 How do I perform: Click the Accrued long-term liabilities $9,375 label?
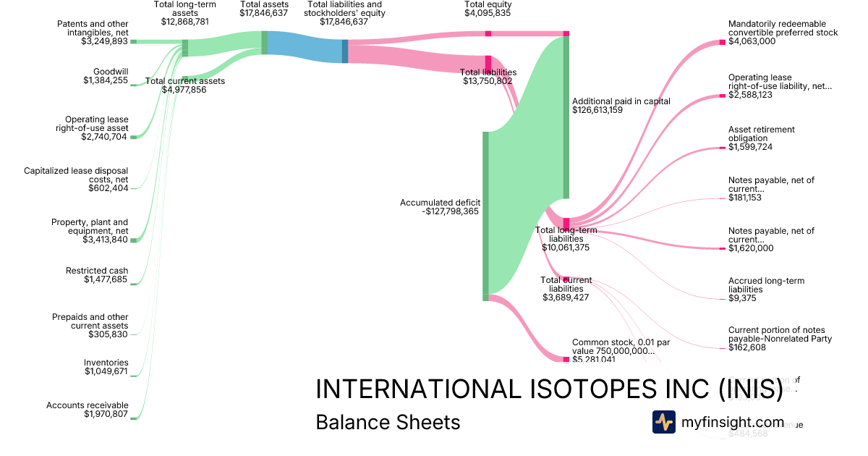click(x=766, y=289)
